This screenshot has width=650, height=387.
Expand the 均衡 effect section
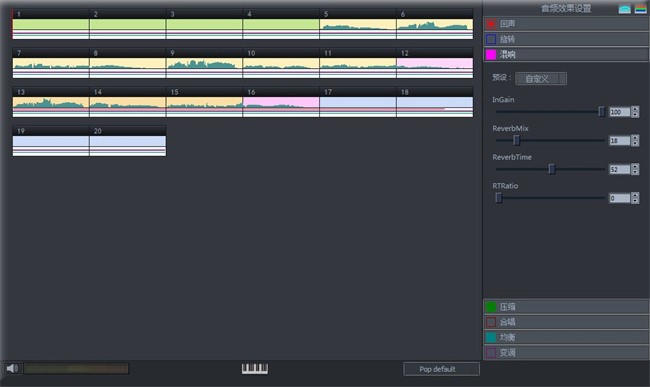pos(566,337)
